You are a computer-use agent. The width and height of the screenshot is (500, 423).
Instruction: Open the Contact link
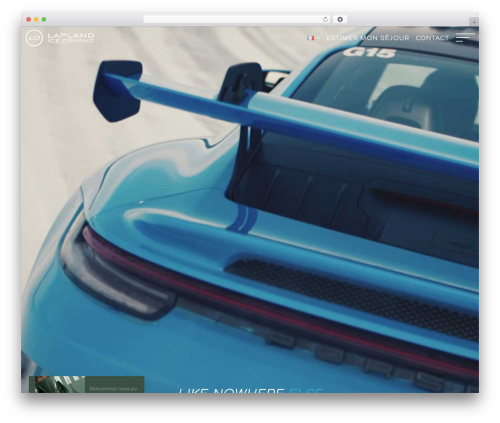click(x=432, y=38)
